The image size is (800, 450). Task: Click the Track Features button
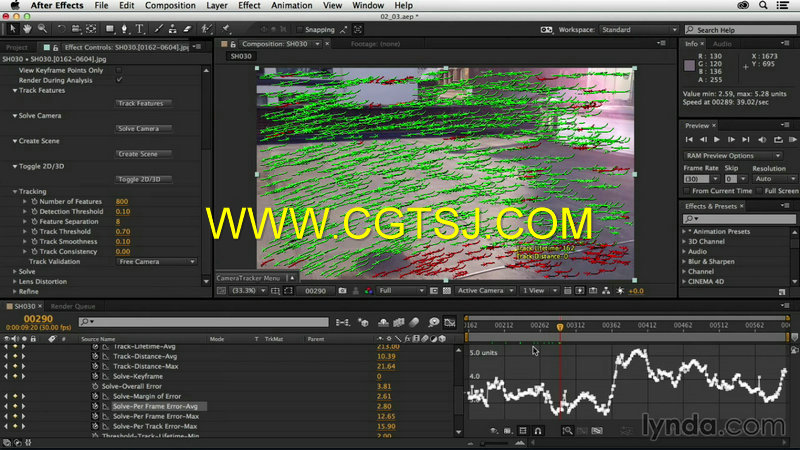143,103
